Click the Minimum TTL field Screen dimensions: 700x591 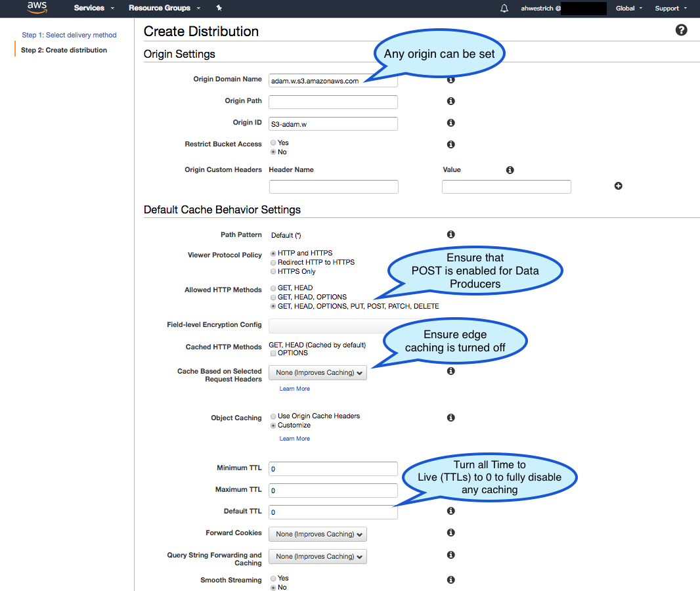coord(333,469)
